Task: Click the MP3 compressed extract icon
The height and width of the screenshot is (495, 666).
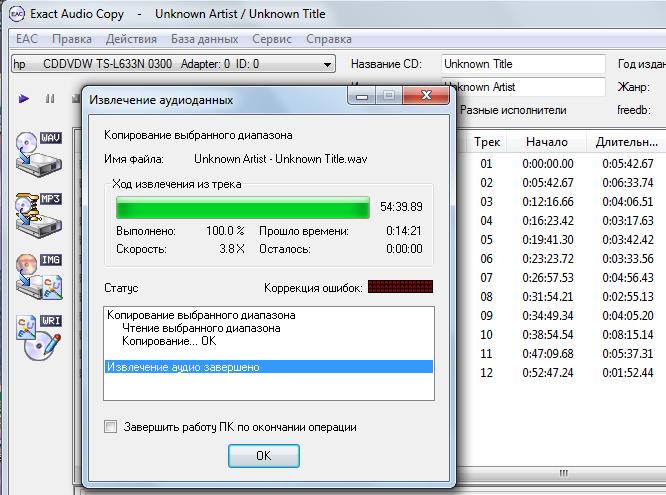Action: point(39,215)
